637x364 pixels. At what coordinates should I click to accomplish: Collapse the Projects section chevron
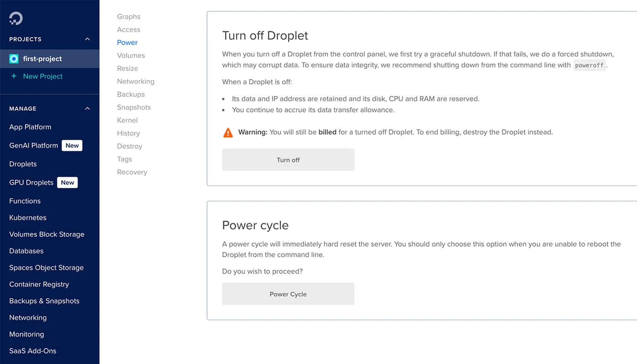87,39
